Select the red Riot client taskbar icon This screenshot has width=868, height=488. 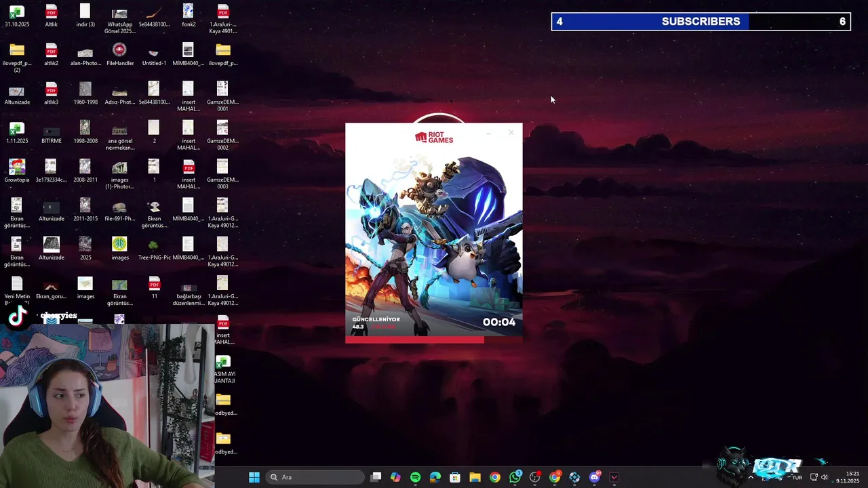[x=614, y=477]
